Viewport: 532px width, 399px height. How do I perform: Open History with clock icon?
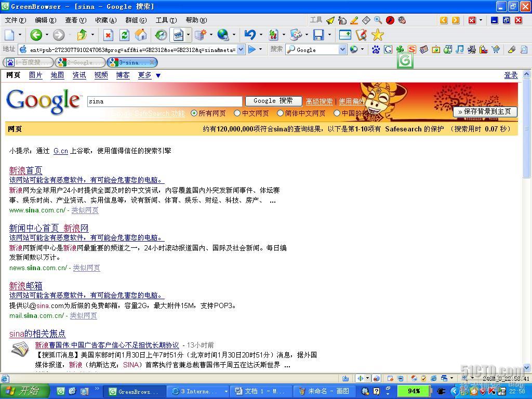161,35
